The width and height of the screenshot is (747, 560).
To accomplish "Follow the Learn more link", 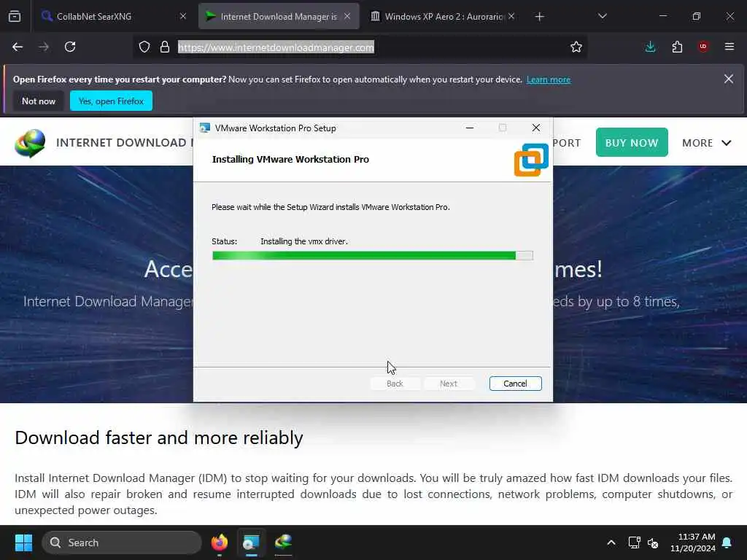I will pyautogui.click(x=549, y=79).
